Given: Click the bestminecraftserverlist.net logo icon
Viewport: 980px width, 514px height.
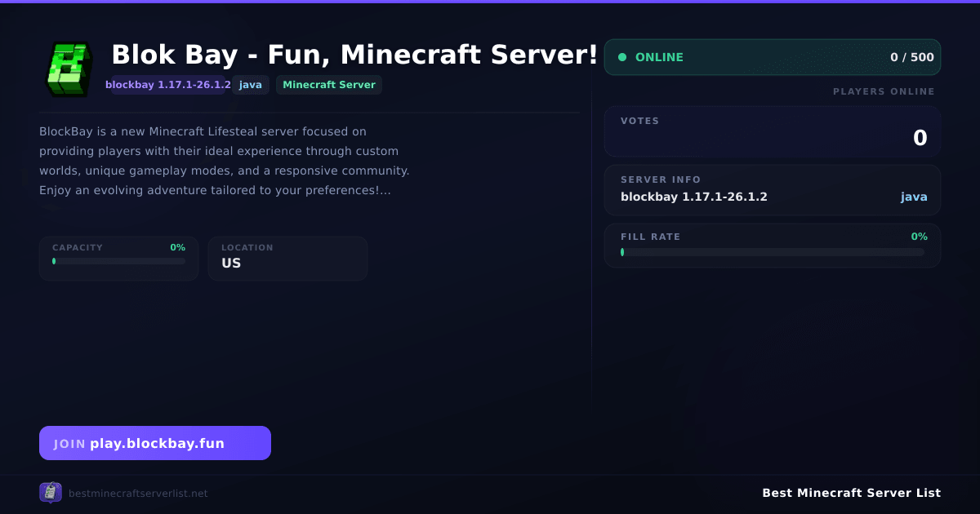Looking at the screenshot, I should 51,492.
